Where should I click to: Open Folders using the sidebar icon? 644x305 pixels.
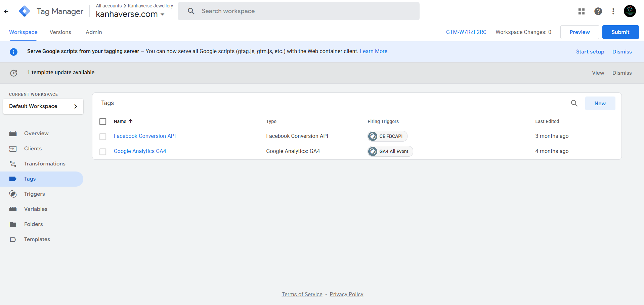pyautogui.click(x=13, y=224)
